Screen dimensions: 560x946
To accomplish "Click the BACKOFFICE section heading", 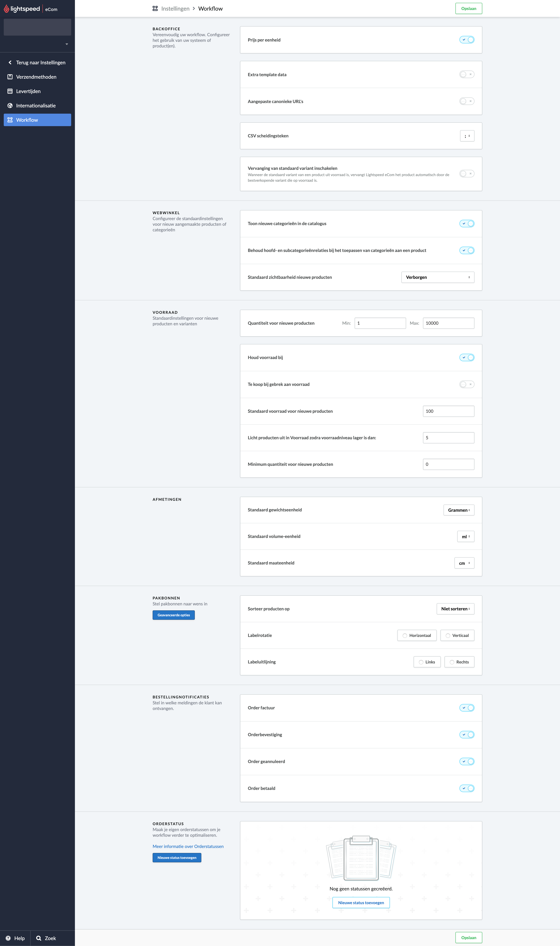I will [166, 29].
